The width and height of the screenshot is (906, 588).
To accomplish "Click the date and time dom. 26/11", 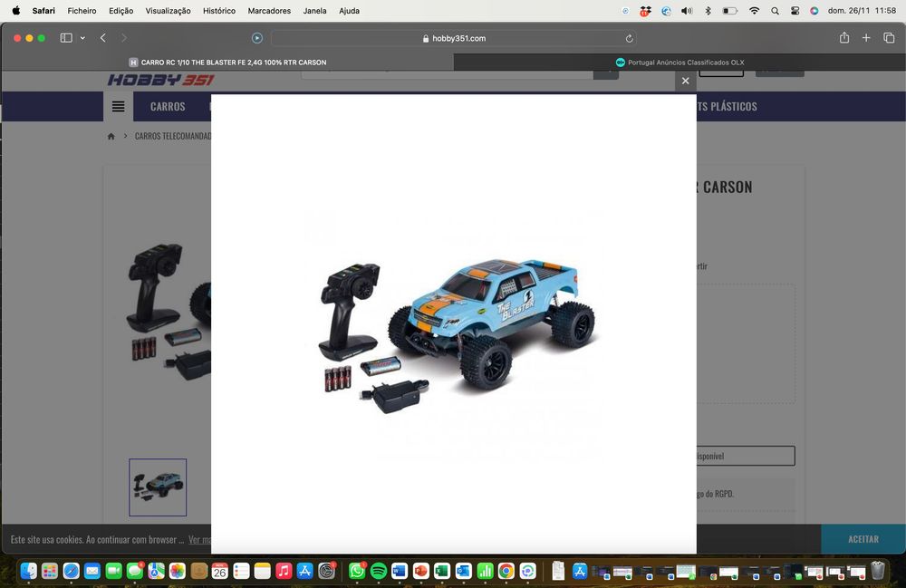I will [x=862, y=10].
